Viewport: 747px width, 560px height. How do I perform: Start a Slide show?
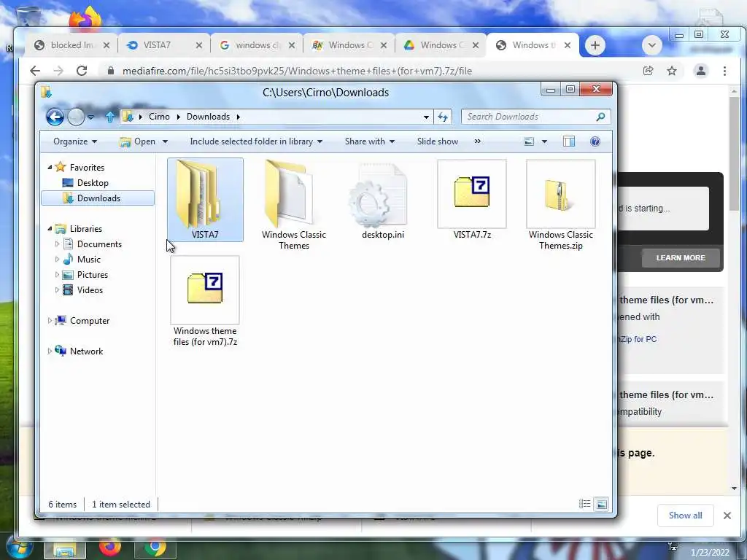tap(438, 141)
